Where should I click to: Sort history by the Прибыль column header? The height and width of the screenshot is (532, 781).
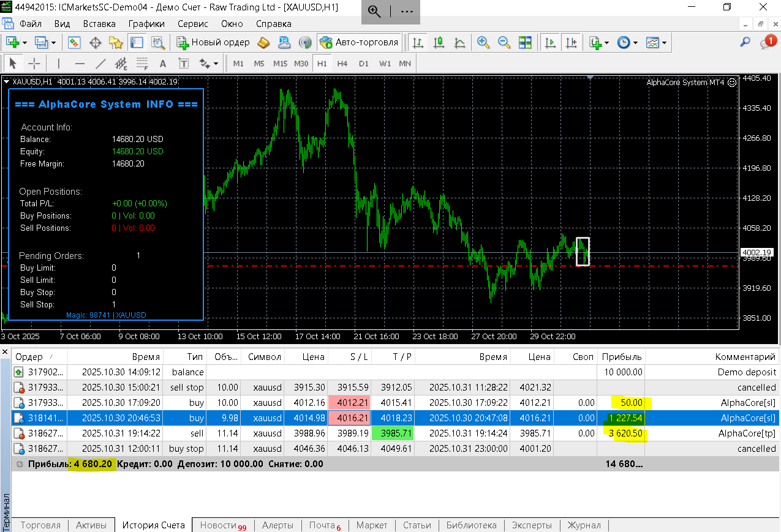tap(621, 357)
